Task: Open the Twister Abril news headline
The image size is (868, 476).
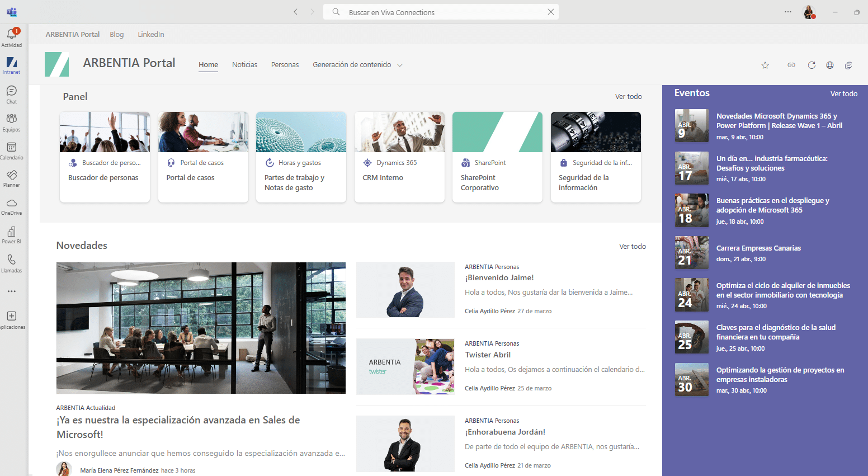Action: 488,355
